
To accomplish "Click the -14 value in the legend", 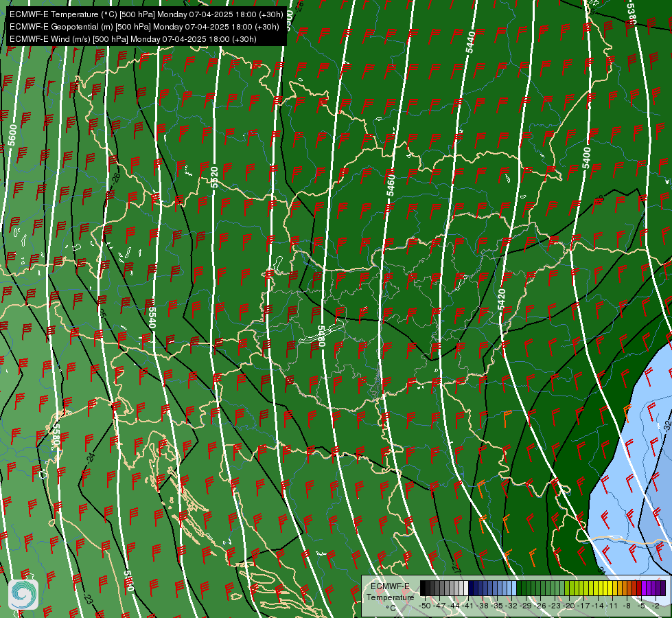I will pyautogui.click(x=597, y=606).
